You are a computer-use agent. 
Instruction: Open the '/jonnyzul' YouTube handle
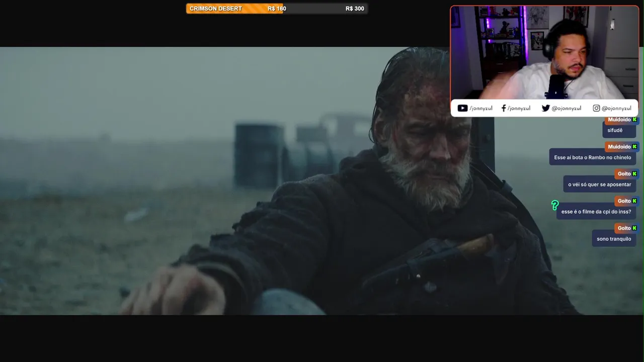click(x=481, y=108)
